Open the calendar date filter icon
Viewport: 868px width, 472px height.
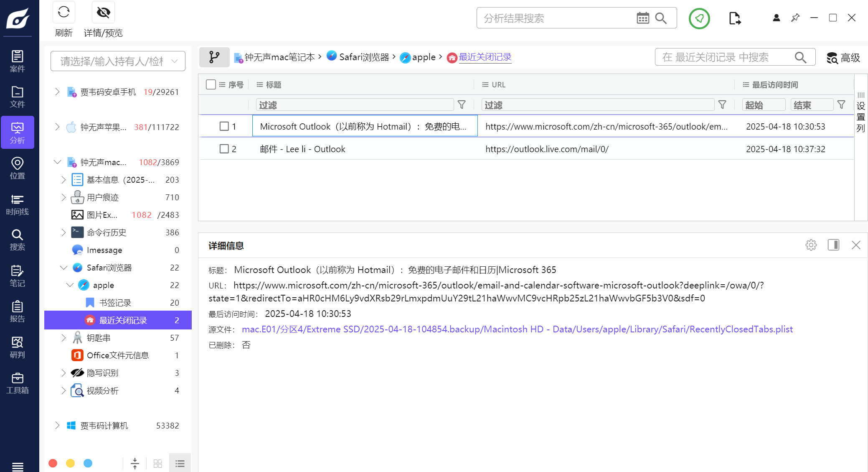[x=642, y=18]
